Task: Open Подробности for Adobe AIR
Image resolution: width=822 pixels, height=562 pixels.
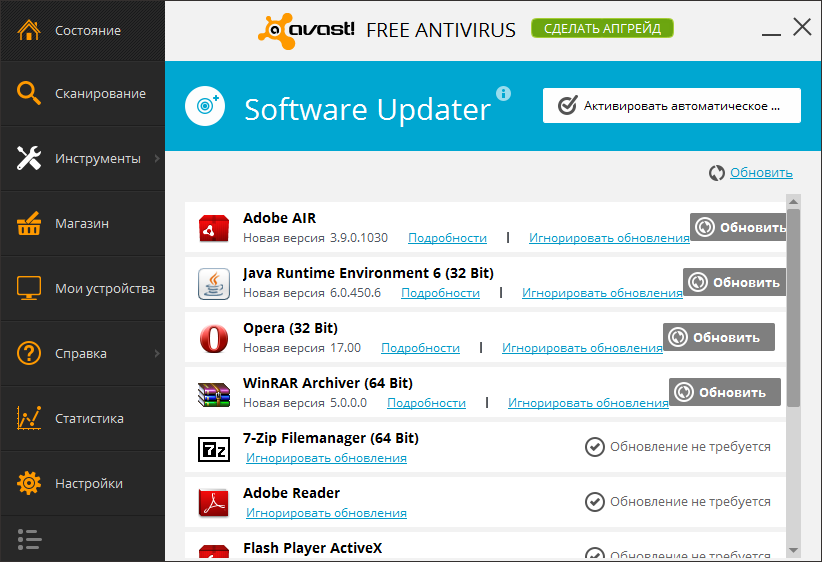Action: (447, 238)
